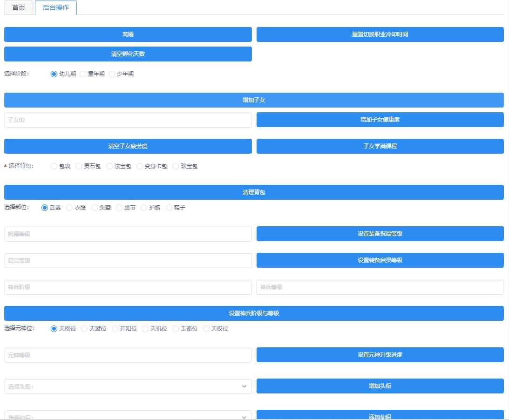Open the 选择头衔 title dropdown

[x=128, y=386]
